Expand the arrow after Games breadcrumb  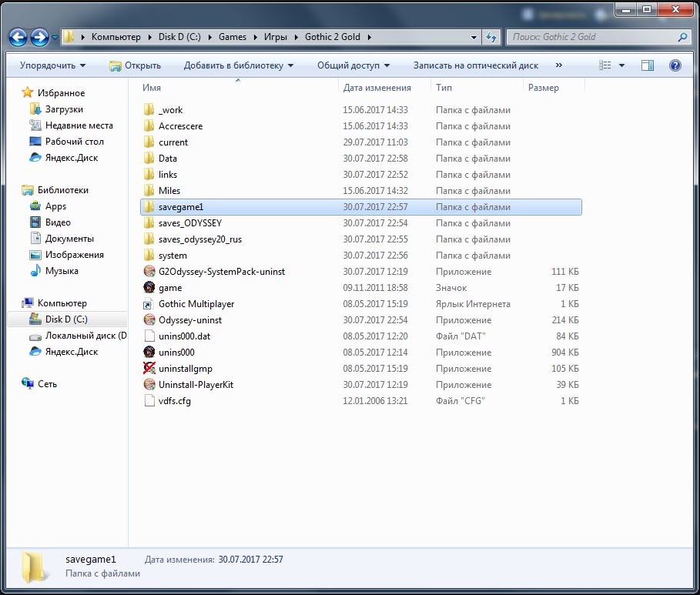(x=255, y=37)
